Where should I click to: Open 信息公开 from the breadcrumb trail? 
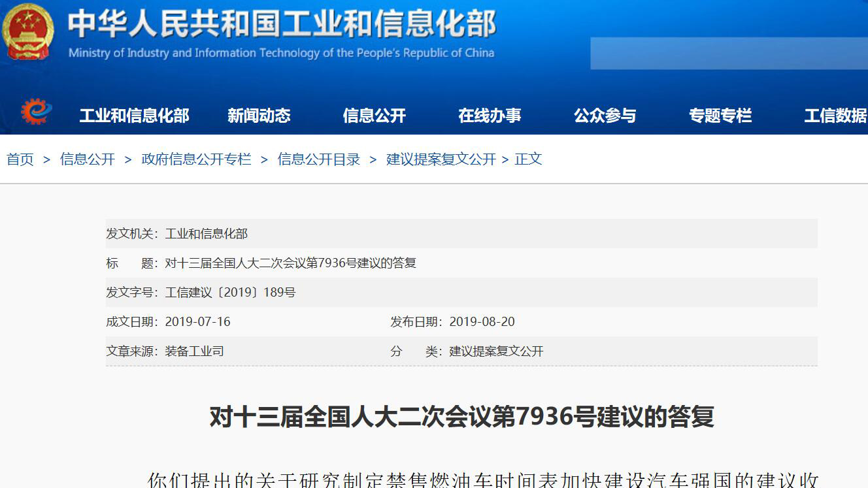click(x=86, y=159)
